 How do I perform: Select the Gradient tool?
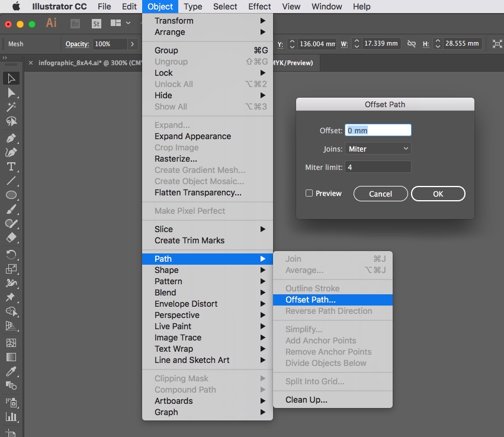click(x=11, y=357)
